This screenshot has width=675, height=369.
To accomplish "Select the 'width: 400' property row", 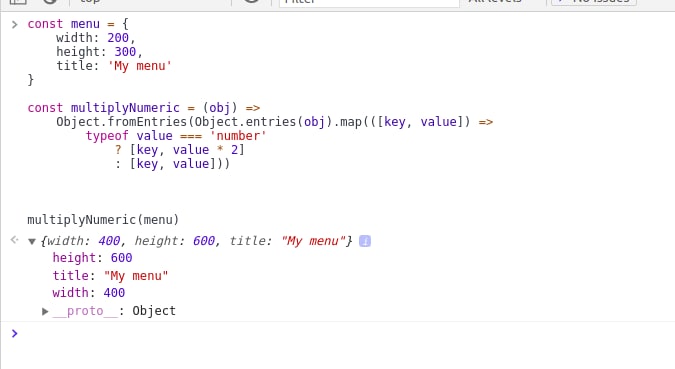I will (x=89, y=293).
